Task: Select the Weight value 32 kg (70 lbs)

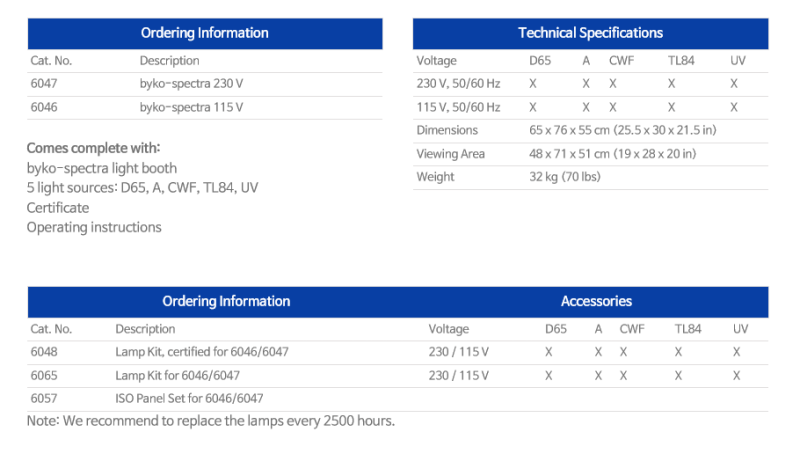Action: pos(565,177)
